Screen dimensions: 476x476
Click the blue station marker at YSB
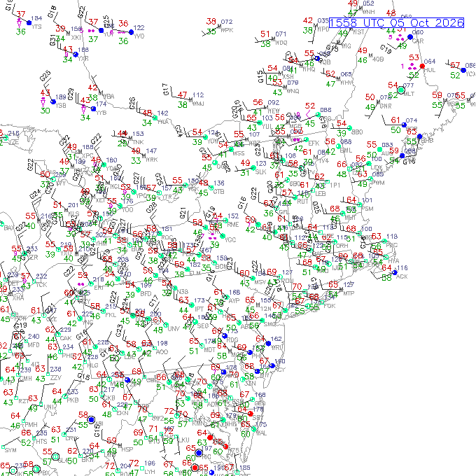(53, 101)
